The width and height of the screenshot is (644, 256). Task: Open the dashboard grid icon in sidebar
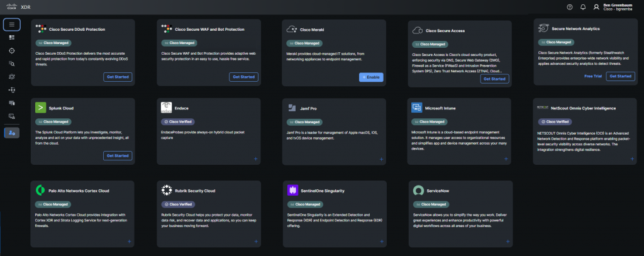(x=11, y=38)
